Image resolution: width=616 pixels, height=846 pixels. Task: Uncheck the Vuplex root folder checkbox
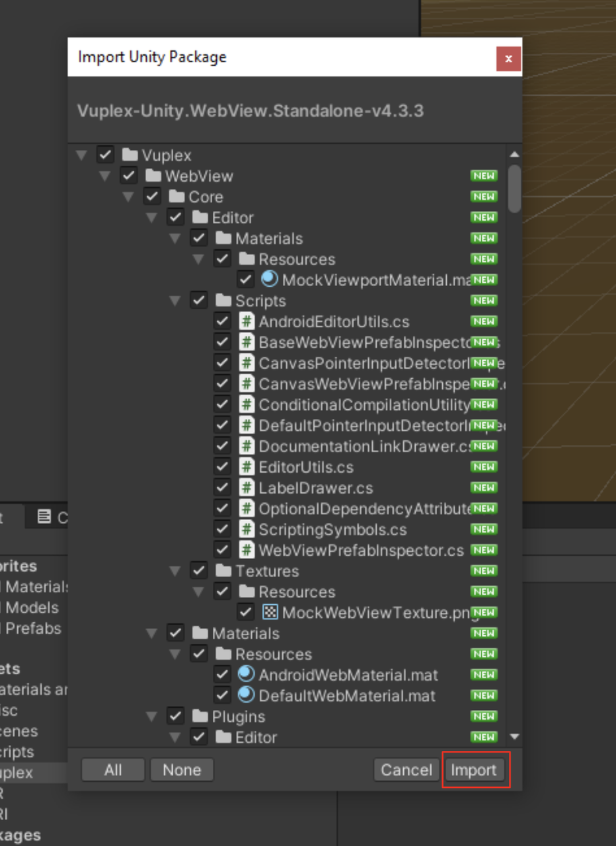pos(105,155)
